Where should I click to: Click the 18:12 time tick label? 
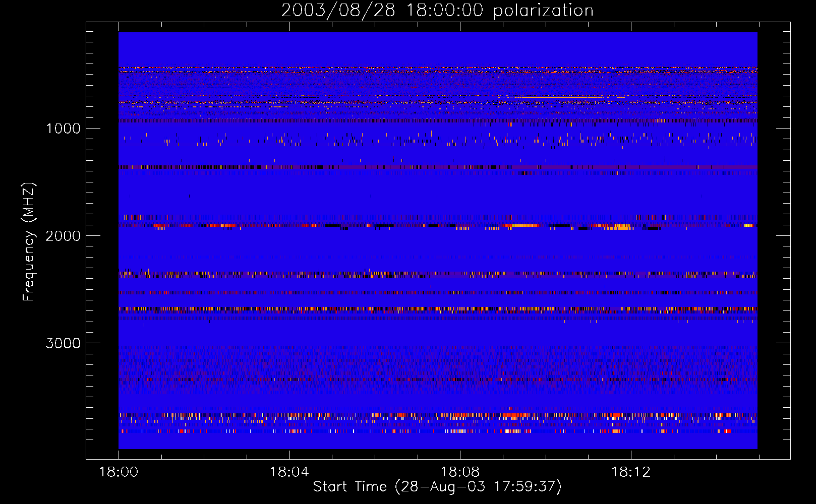click(631, 472)
